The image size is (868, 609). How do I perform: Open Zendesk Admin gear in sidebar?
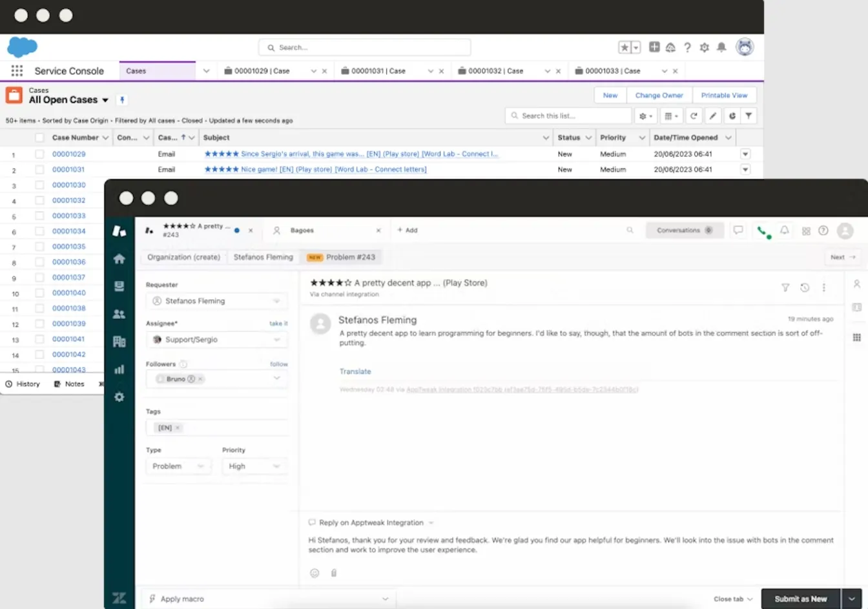(x=119, y=397)
